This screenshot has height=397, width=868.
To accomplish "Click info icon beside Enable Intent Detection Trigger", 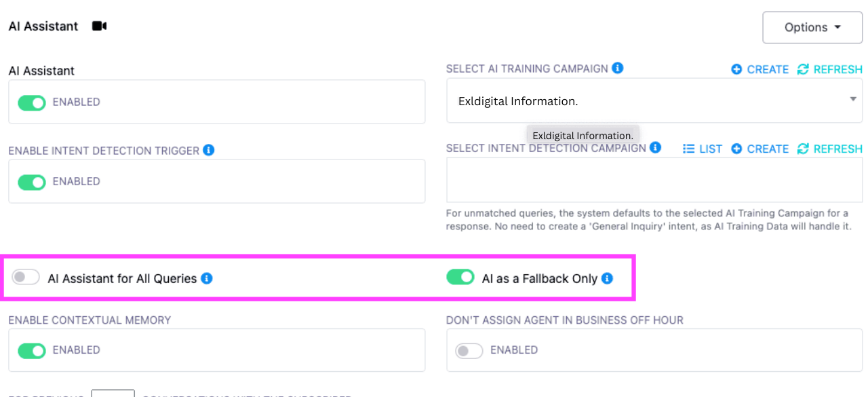I will point(209,150).
